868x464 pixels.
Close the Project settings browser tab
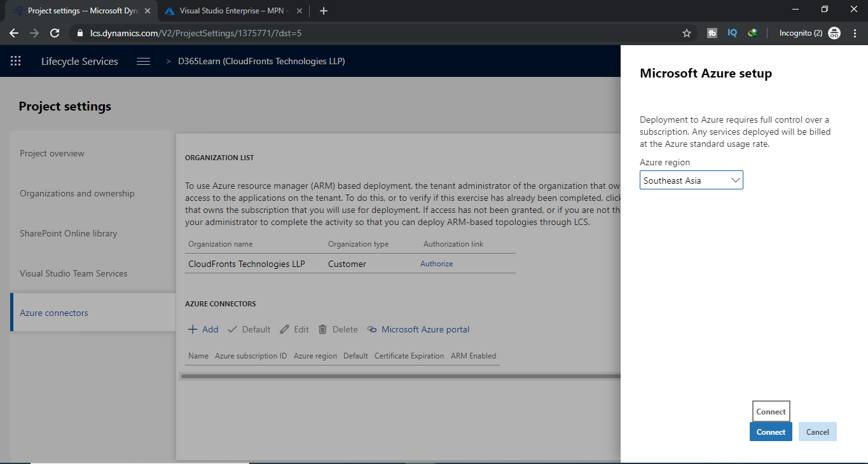click(147, 11)
